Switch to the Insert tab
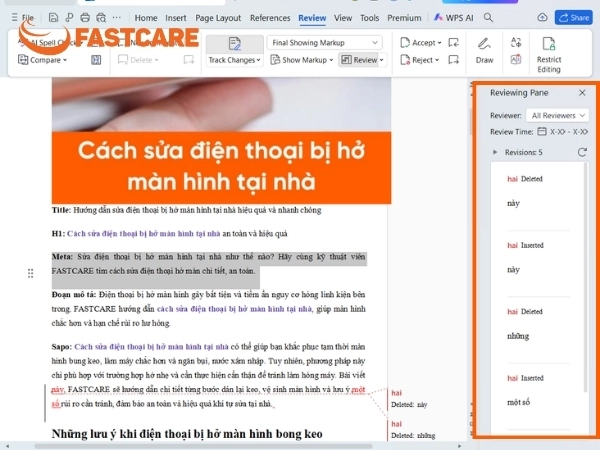Screen dimensions: 600x450 click(176, 18)
